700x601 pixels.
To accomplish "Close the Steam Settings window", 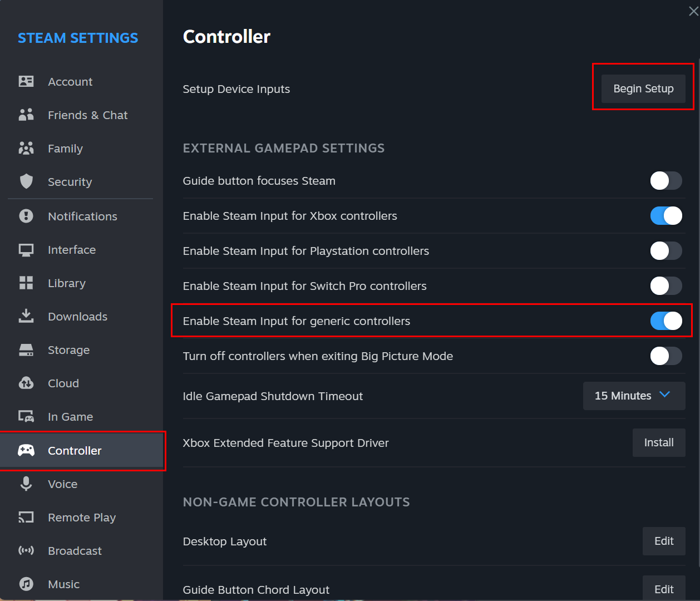I will coord(693,11).
